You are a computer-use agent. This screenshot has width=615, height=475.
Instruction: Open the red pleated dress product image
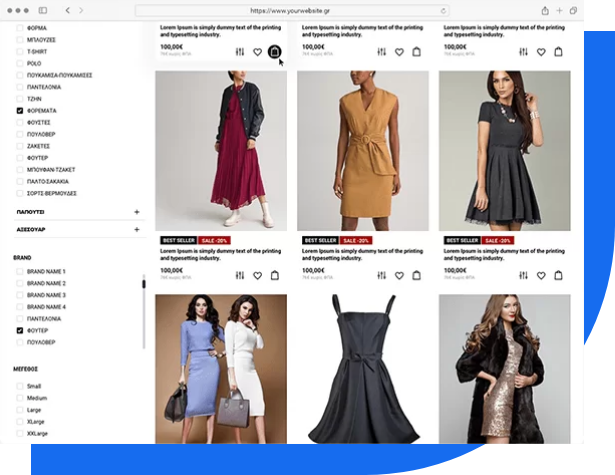pyautogui.click(x=221, y=151)
